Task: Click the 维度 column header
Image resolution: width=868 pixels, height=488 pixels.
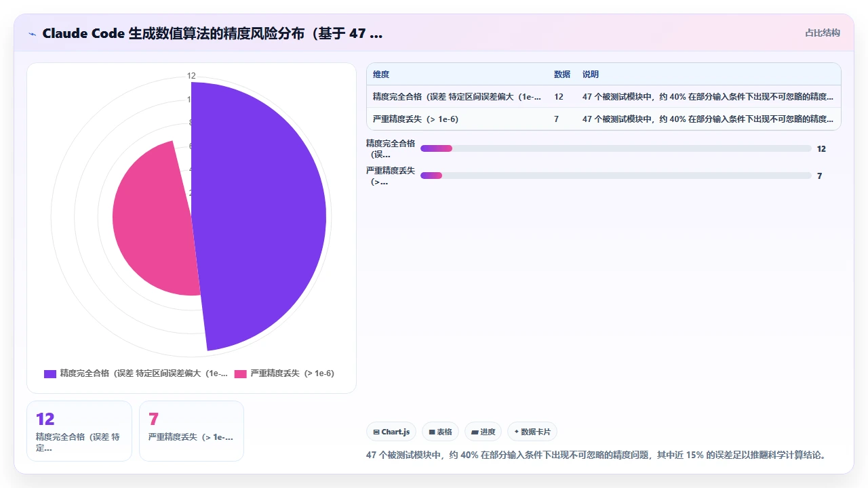Action: pos(381,75)
